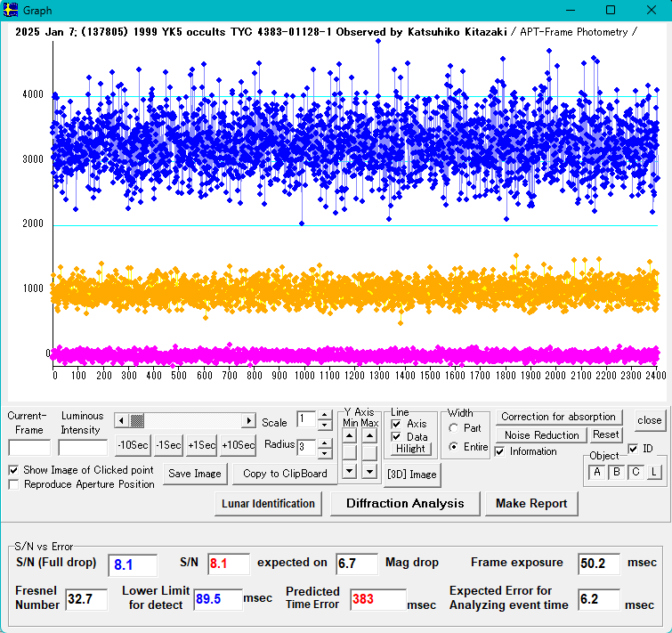Raise Y Axis Min with up arrow
This screenshot has height=633, width=672.
(x=350, y=435)
